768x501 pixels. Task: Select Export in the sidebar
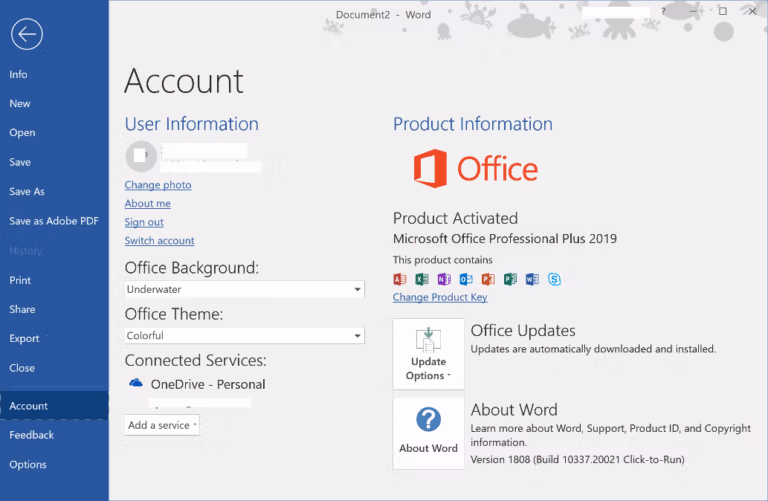(24, 338)
